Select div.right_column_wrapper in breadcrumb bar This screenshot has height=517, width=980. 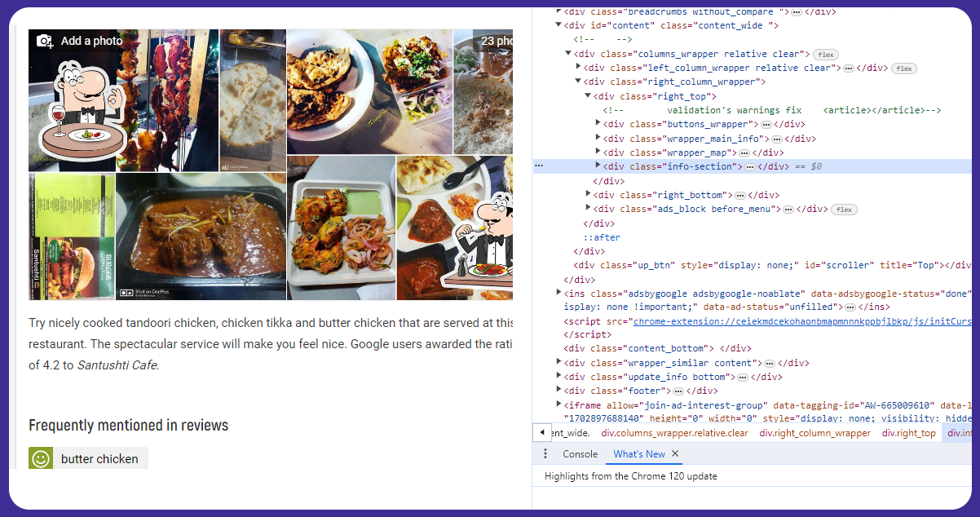click(x=814, y=433)
